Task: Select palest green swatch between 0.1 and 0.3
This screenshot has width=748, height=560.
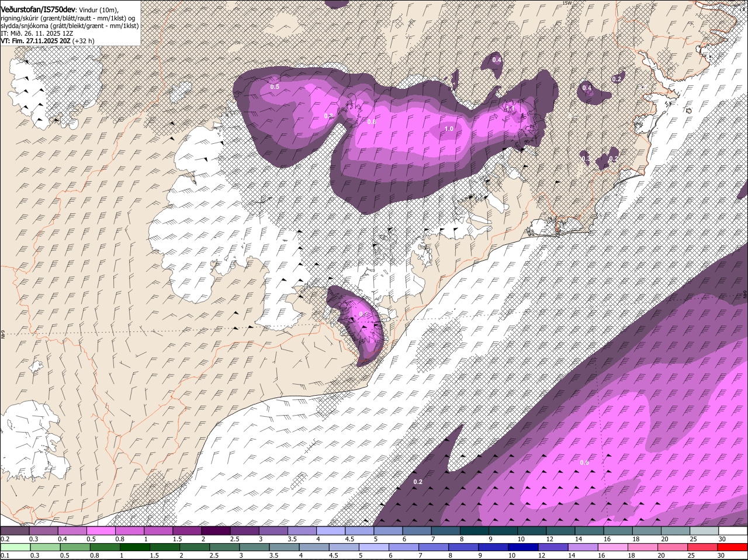Action: click(x=16, y=548)
